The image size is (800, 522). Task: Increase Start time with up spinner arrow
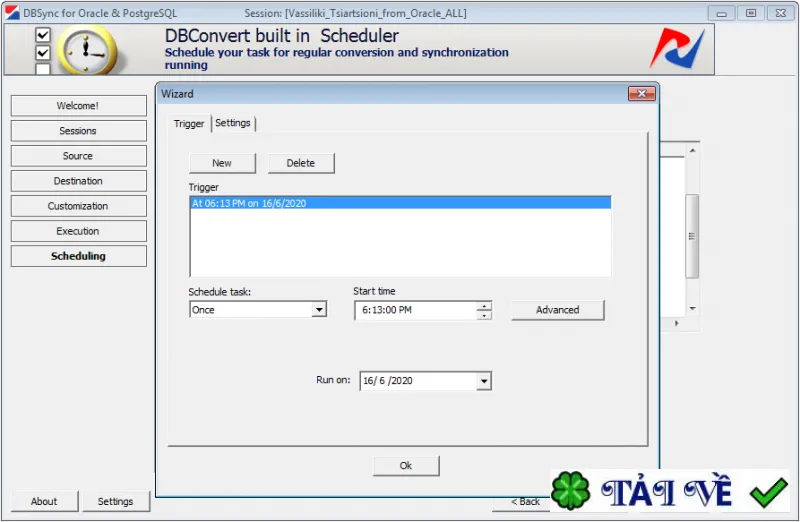(x=484, y=306)
